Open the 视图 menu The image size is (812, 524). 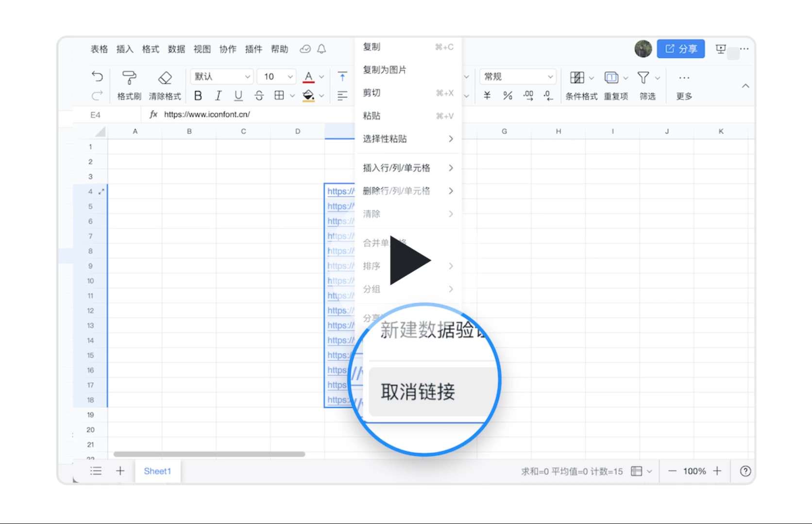point(202,49)
